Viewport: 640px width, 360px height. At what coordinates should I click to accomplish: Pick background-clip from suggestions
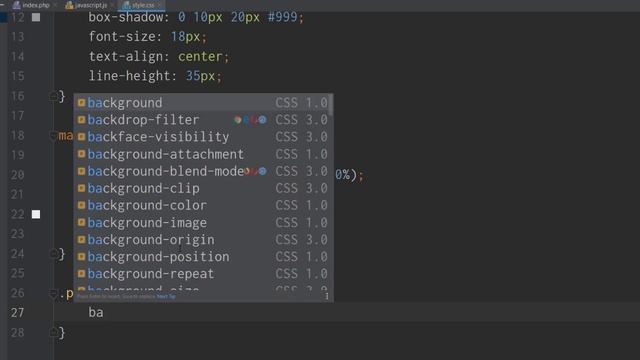coord(202,188)
